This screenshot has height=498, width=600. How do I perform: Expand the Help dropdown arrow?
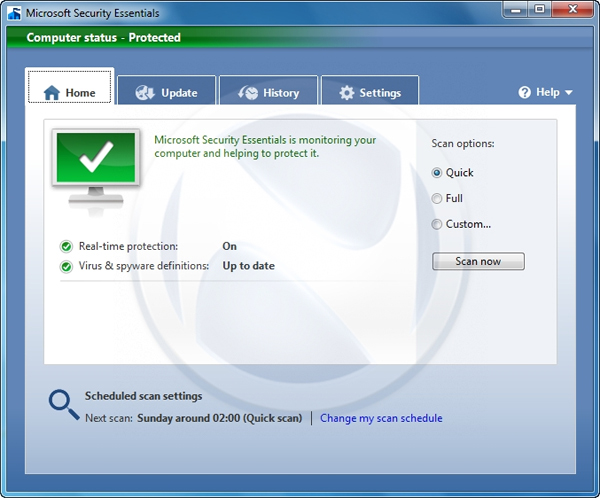[x=569, y=93]
